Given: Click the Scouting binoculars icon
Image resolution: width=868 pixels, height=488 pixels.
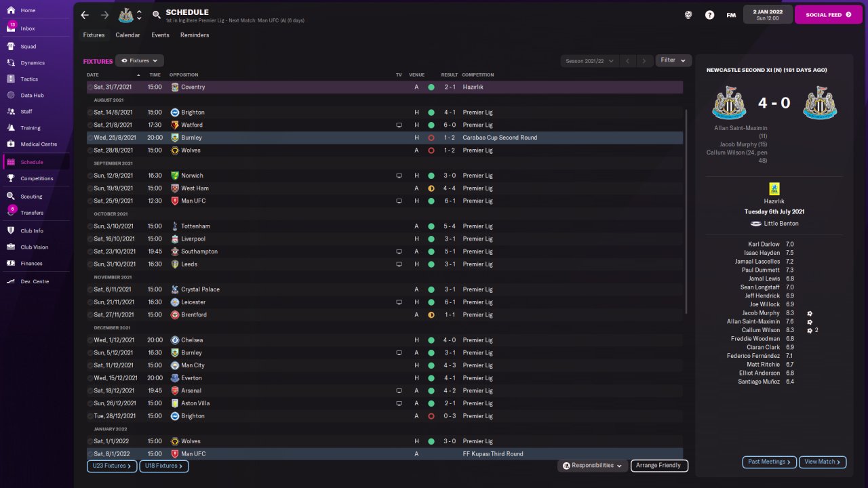Looking at the screenshot, I should point(11,197).
